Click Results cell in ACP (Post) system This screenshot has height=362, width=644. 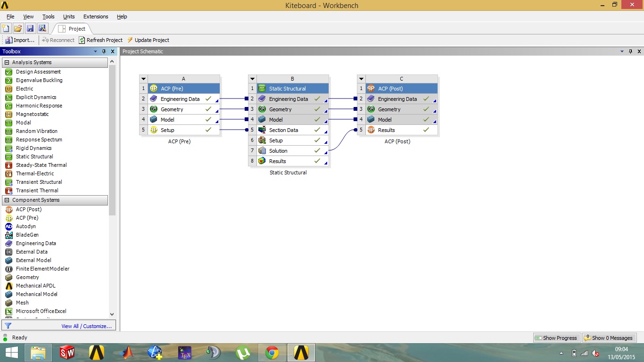click(401, 130)
